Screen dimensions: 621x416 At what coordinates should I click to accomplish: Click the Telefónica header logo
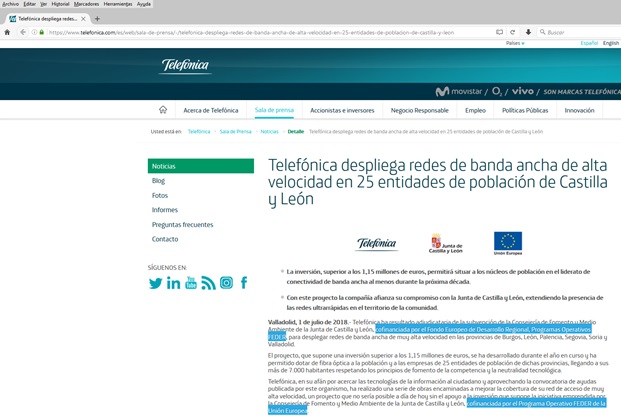[x=185, y=65]
